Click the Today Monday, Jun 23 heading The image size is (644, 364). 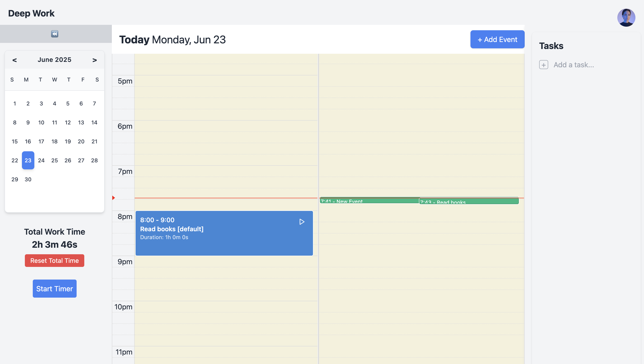pyautogui.click(x=172, y=40)
